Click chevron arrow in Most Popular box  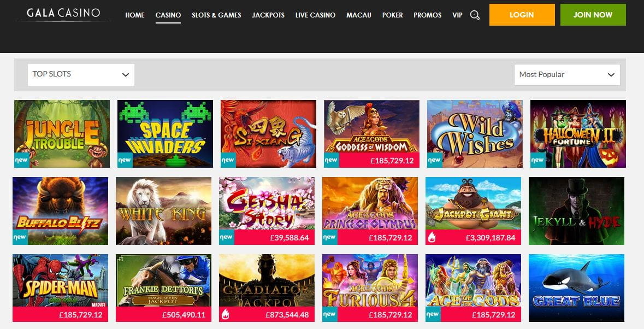[611, 75]
